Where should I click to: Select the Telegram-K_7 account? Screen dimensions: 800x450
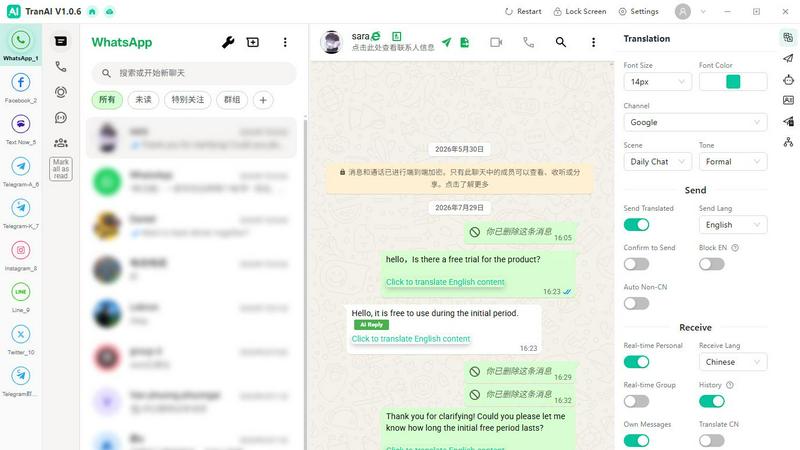pyautogui.click(x=20, y=214)
